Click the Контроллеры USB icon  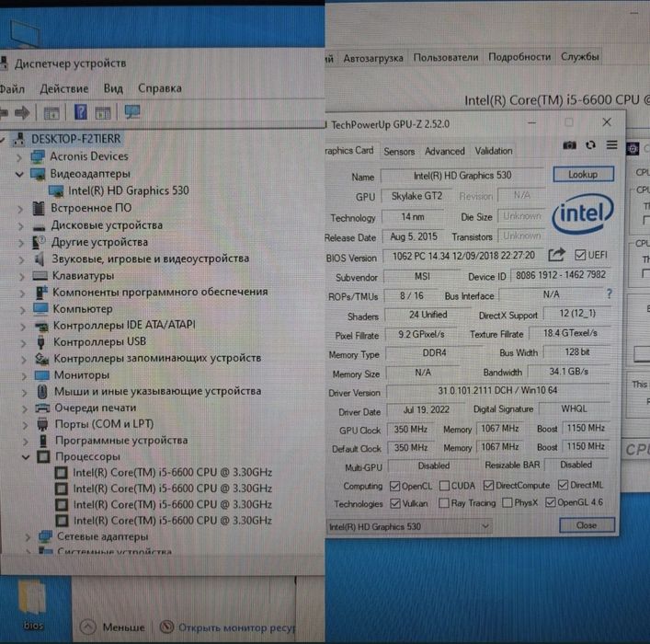[40, 342]
